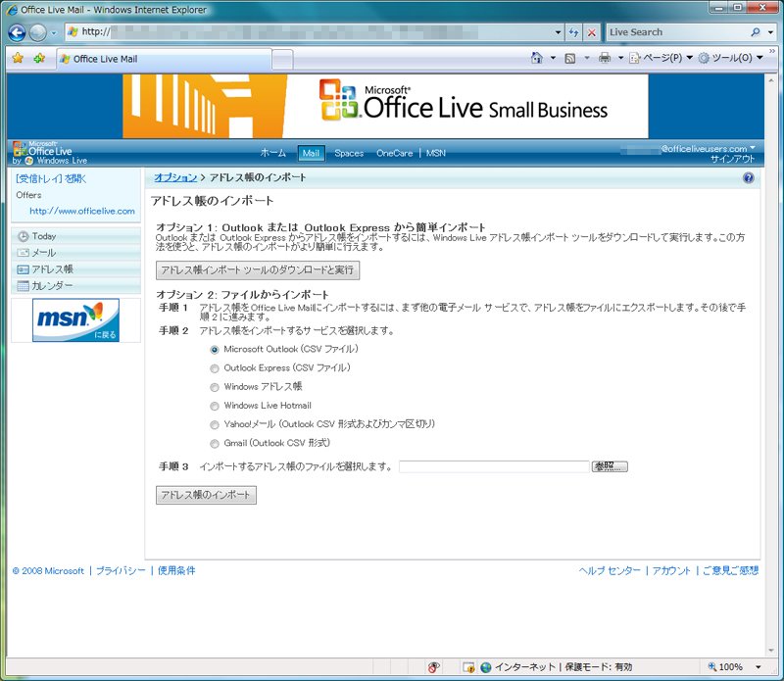Click the msn butterfly logo image

[76, 320]
